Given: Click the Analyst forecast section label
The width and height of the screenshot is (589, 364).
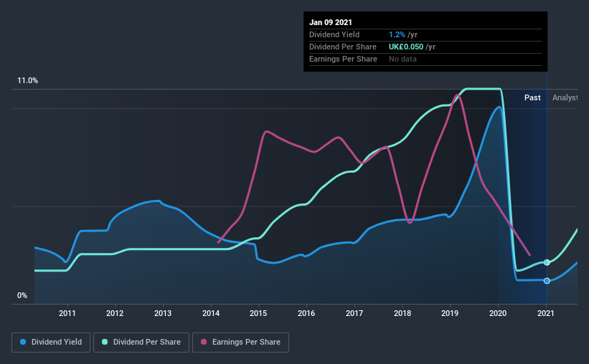Looking at the screenshot, I should click(x=565, y=97).
